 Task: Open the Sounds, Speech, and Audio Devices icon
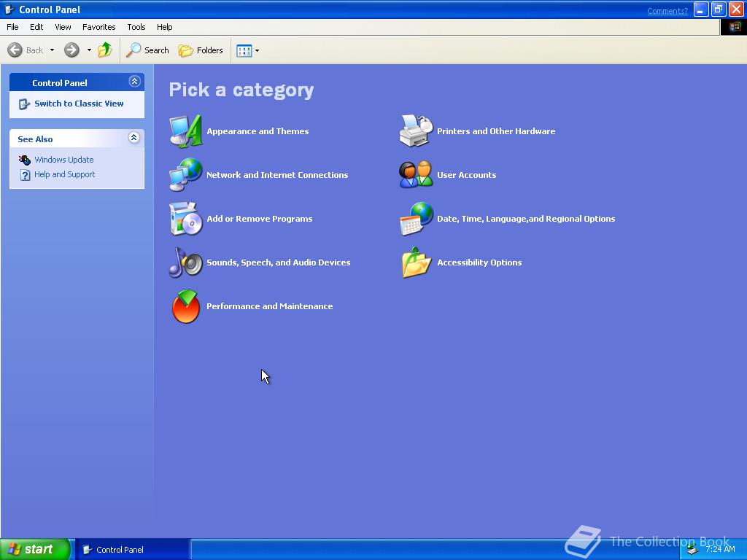(x=186, y=262)
